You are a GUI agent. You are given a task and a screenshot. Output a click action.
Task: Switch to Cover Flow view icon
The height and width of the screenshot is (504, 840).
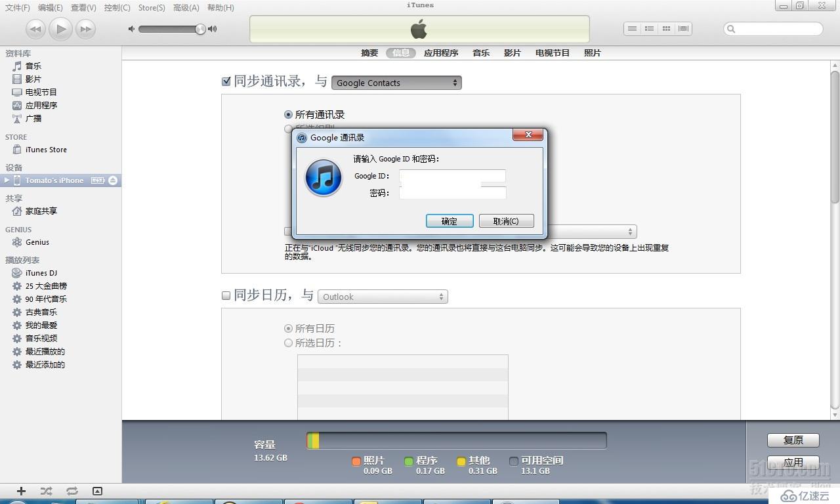pos(683,29)
